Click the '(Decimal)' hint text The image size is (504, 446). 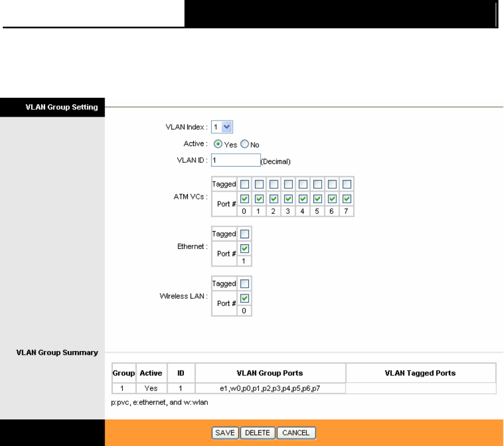[276, 161]
